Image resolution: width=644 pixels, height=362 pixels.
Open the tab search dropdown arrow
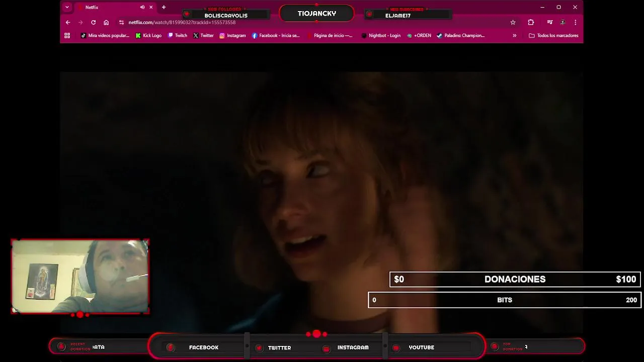[67, 7]
